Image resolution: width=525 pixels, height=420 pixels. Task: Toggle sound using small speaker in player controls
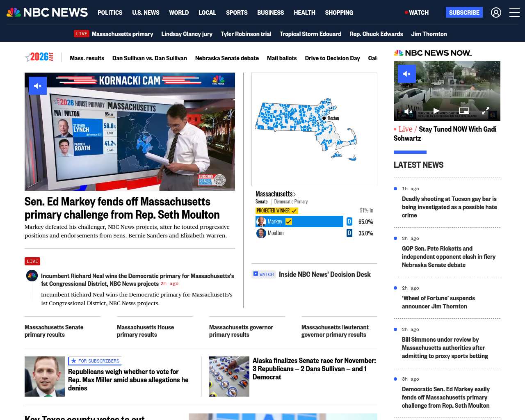pos(408,111)
